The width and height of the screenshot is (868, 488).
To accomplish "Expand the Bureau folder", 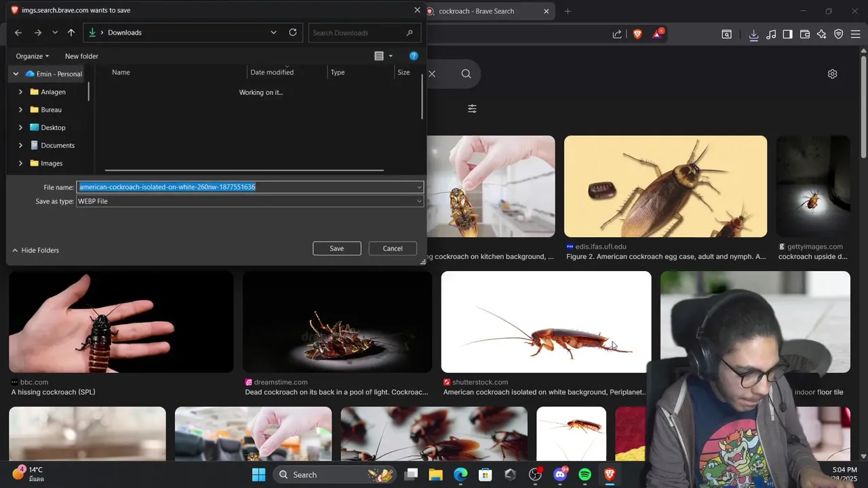I will (x=20, y=110).
